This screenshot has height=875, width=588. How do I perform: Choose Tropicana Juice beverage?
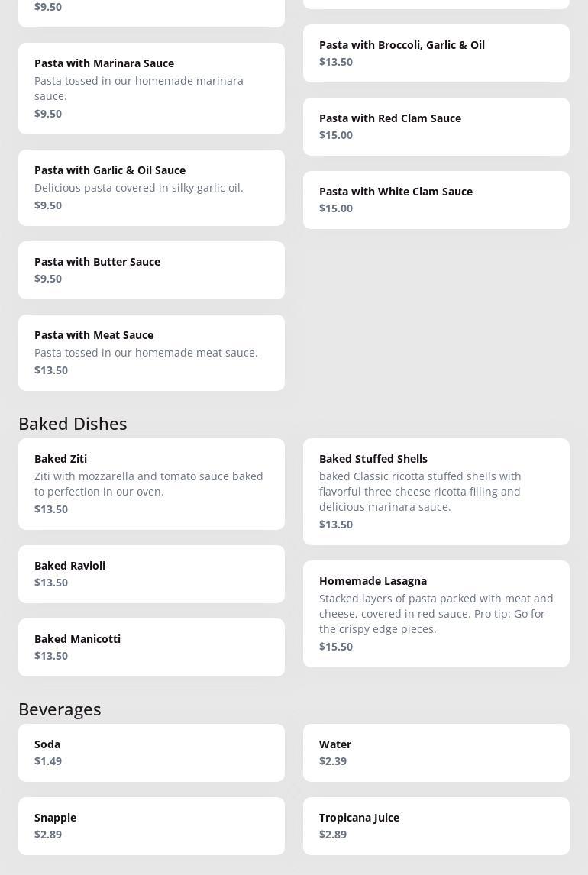(436, 826)
